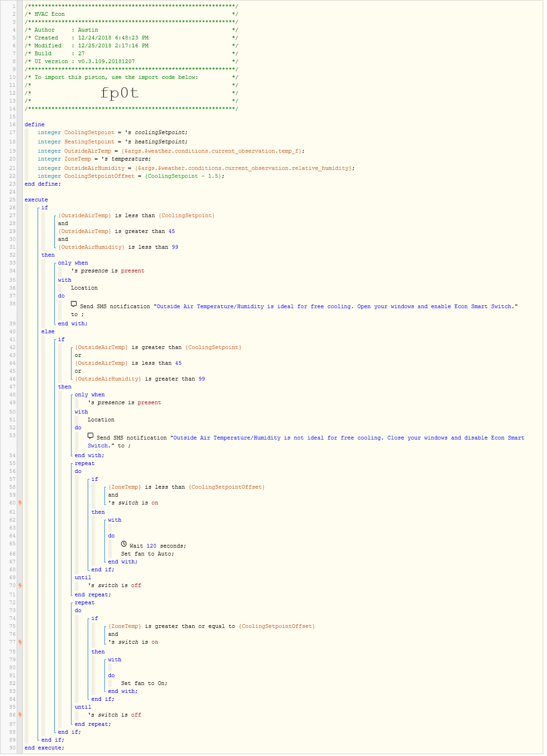The height and width of the screenshot is (756, 547).
Task: Select the CoolingSetpoint variable definition on line 17
Action: (113, 132)
